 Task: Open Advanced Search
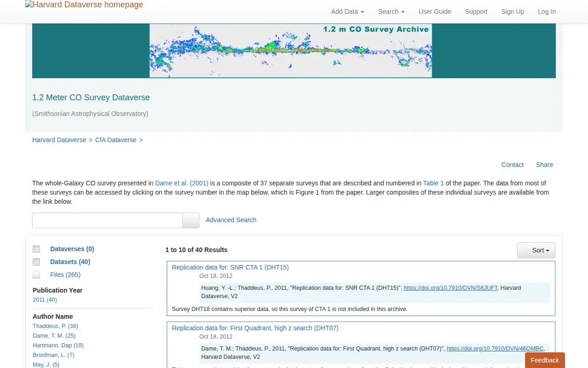pos(231,220)
